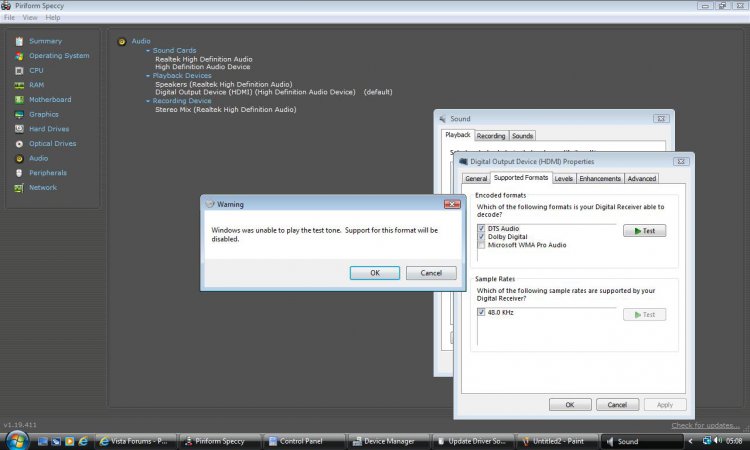Switch to the Enhancements tab
This screenshot has height=450, width=750.
600,178
